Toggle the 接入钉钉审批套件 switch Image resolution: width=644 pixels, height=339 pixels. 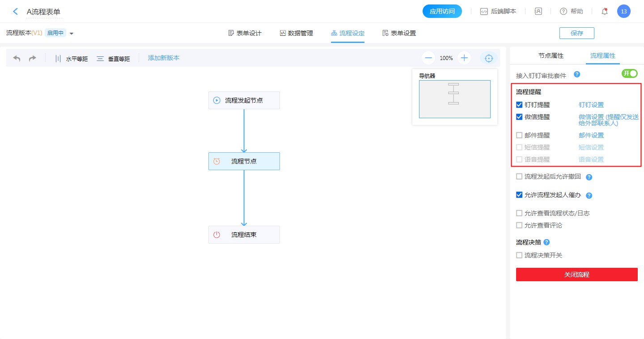629,73
